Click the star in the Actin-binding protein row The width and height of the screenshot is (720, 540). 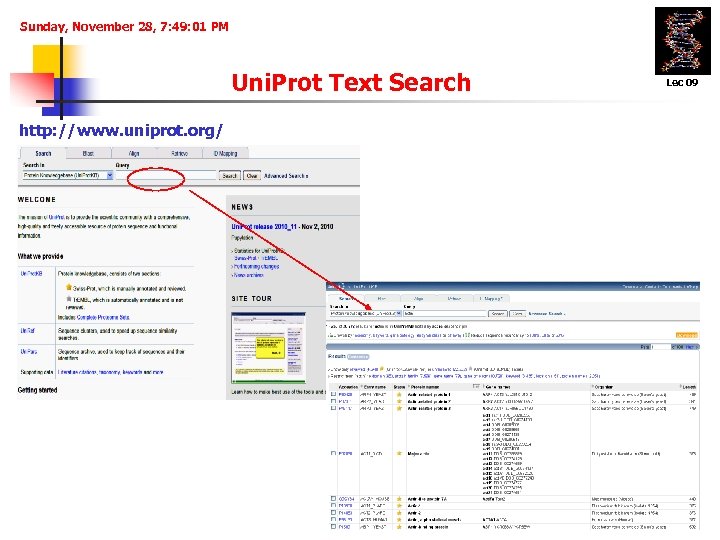click(399, 527)
